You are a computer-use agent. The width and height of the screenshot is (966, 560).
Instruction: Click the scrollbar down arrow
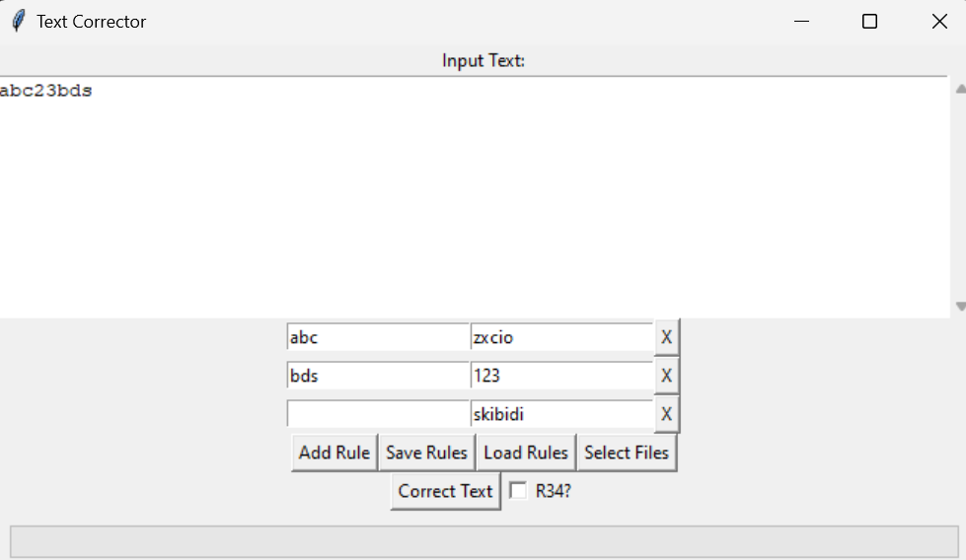click(959, 306)
